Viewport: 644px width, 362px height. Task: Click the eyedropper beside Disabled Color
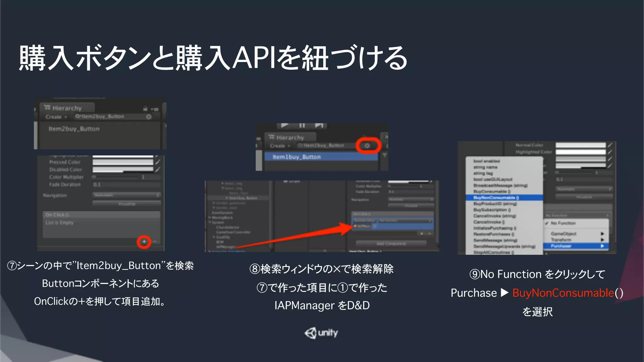[158, 170]
